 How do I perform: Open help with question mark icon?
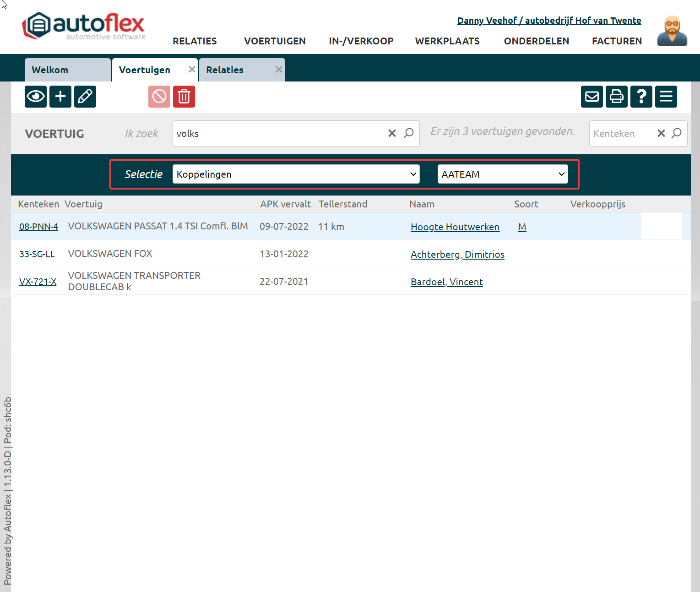click(x=641, y=97)
